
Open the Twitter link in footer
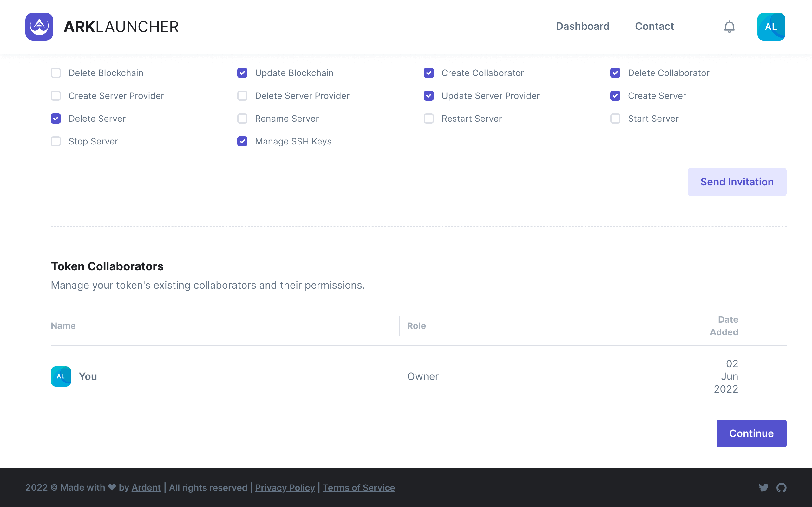[x=763, y=487]
